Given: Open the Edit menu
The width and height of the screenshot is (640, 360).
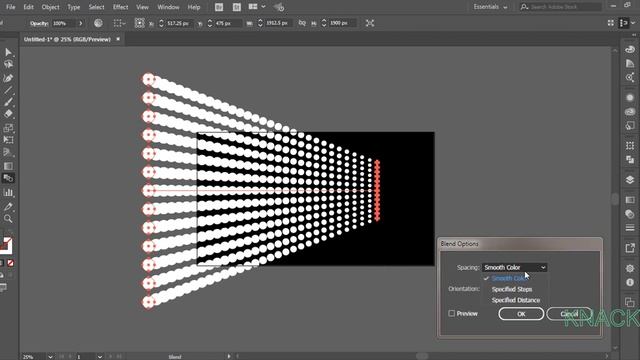Looking at the screenshot, I should [x=28, y=7].
